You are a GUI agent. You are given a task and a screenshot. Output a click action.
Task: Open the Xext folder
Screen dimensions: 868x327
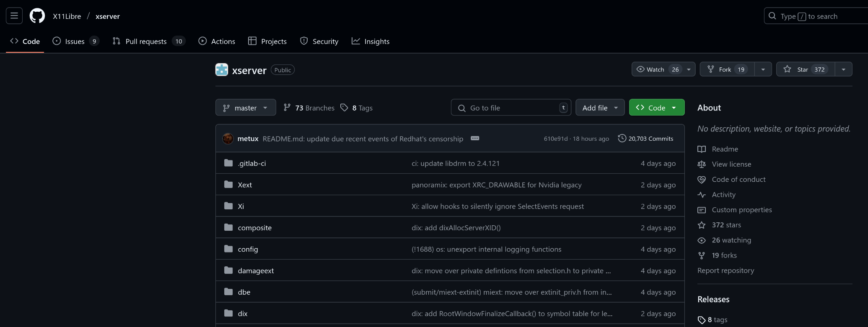pos(245,185)
